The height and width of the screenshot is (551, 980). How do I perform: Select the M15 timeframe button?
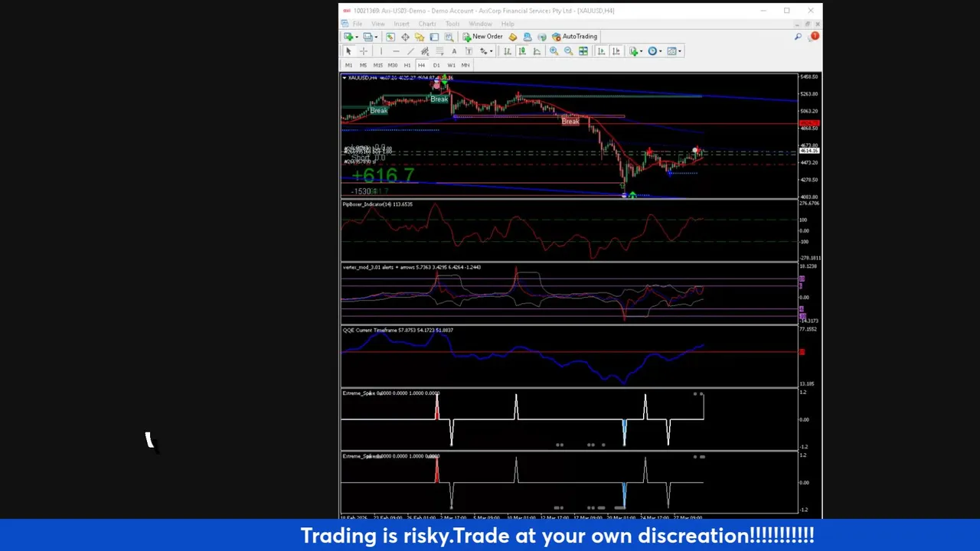tap(377, 65)
